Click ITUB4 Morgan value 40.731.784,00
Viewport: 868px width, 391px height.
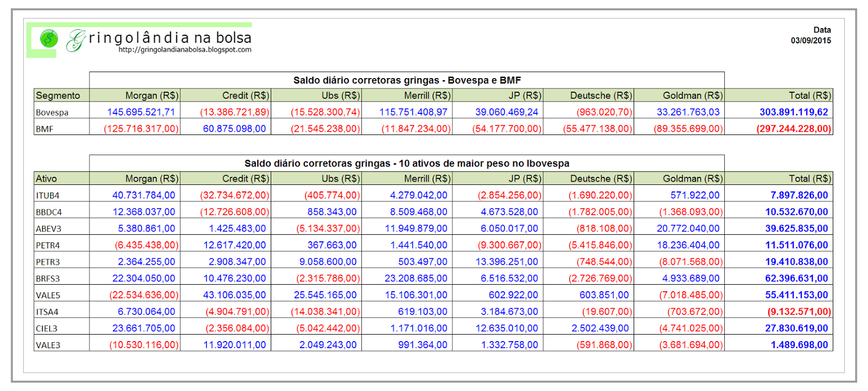click(144, 195)
